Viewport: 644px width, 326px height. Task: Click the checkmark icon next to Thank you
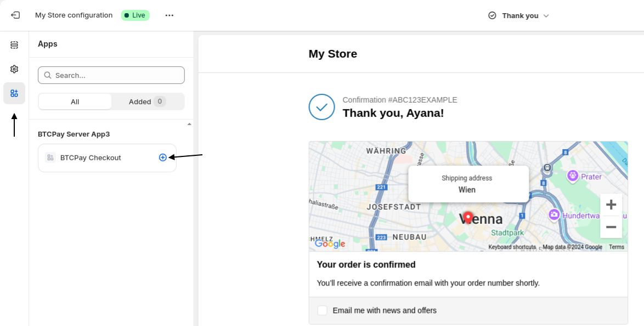pos(492,15)
